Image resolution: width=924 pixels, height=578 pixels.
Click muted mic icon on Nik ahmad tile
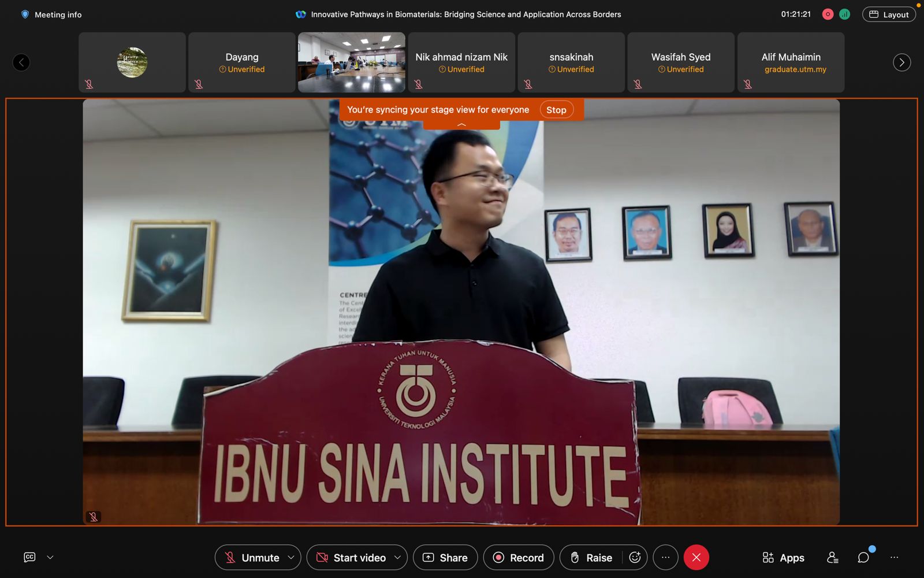tap(418, 84)
